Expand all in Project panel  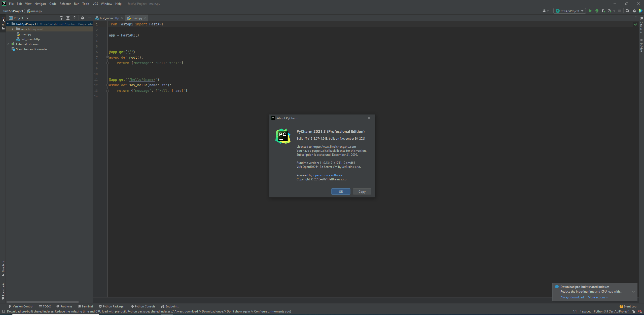pyautogui.click(x=68, y=18)
